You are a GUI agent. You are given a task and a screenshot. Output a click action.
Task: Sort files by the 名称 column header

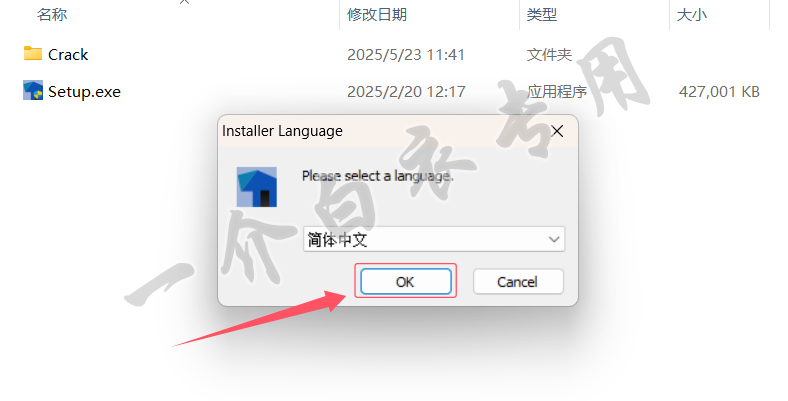coord(52,15)
